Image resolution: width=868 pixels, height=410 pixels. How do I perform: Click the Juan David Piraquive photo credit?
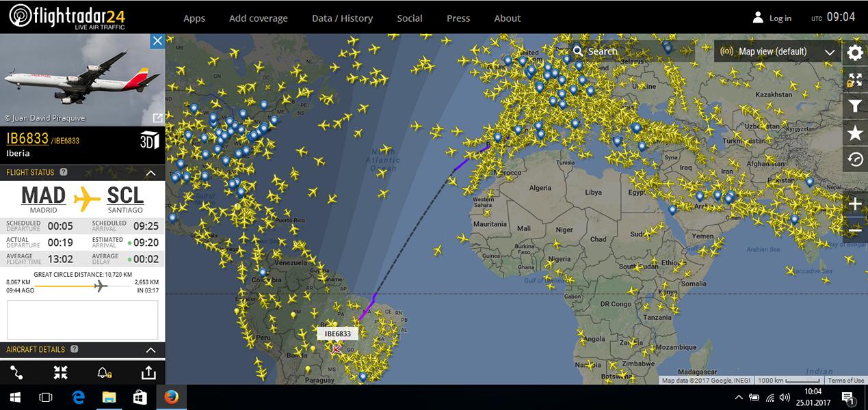(44, 118)
